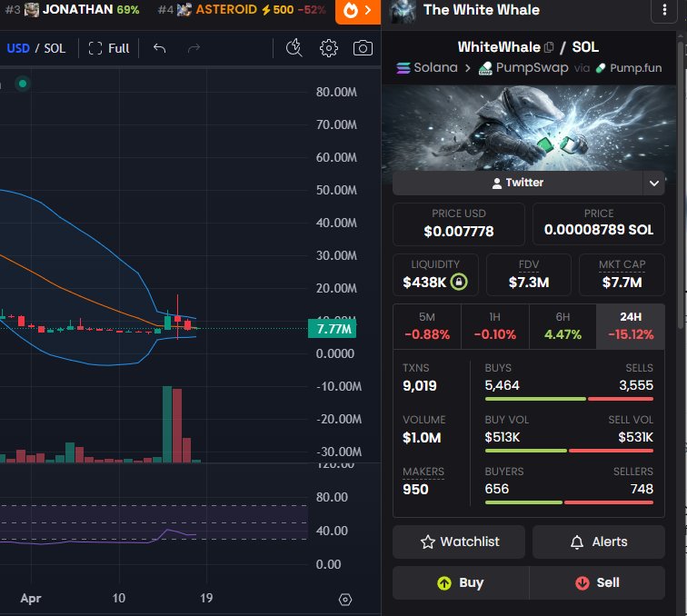
Task: Click the quick search lightning icon
Action: (x=294, y=48)
